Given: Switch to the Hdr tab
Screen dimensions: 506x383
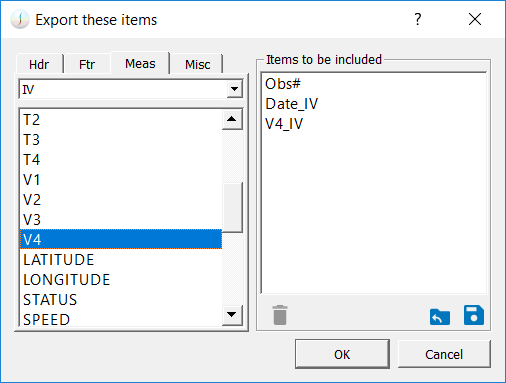Looking at the screenshot, I should pyautogui.click(x=39, y=64).
